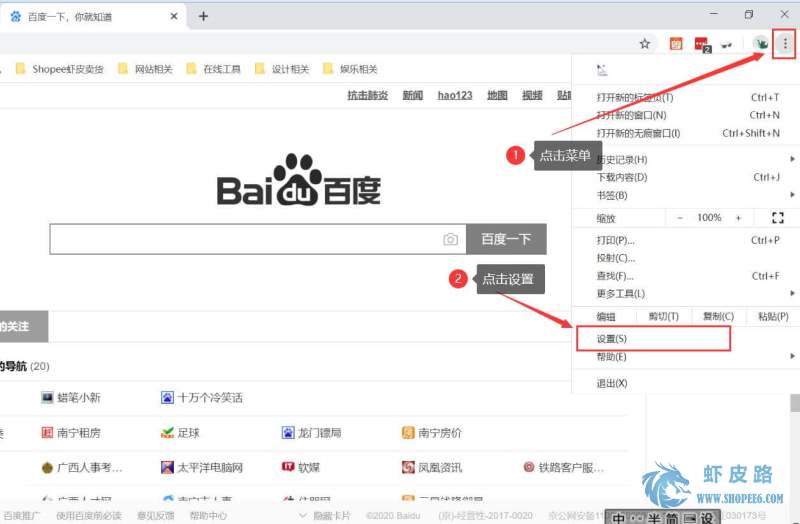The image size is (800, 524).
Task: Open the 新闻 top link
Action: [413, 95]
